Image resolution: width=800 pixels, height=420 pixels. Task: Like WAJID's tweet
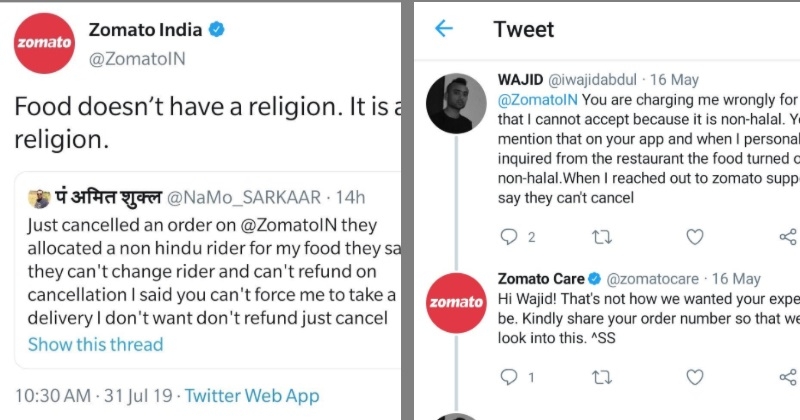(x=694, y=237)
